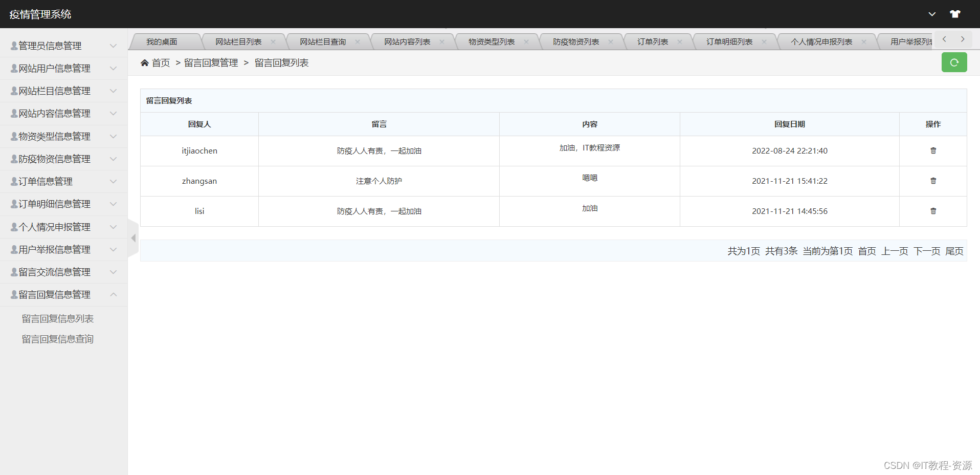Expand 网站栏目信息管理 menu
The height and width of the screenshot is (475, 980).
(63, 91)
